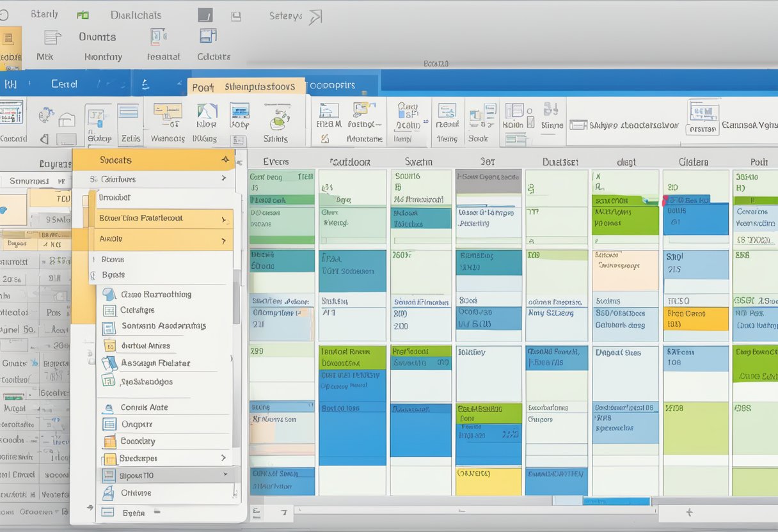Screen dimensions: 778x532
Task: Expand the Sodcats menu header arrow
Action: click(225, 159)
